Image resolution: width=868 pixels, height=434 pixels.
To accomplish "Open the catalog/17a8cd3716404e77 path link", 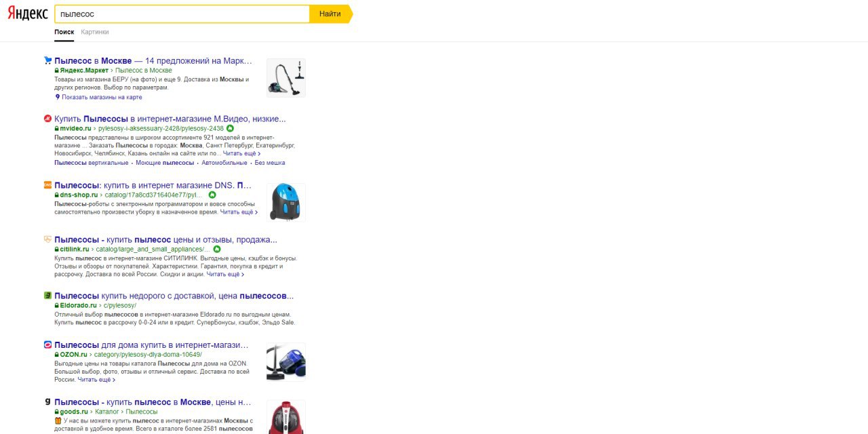I will [x=154, y=195].
